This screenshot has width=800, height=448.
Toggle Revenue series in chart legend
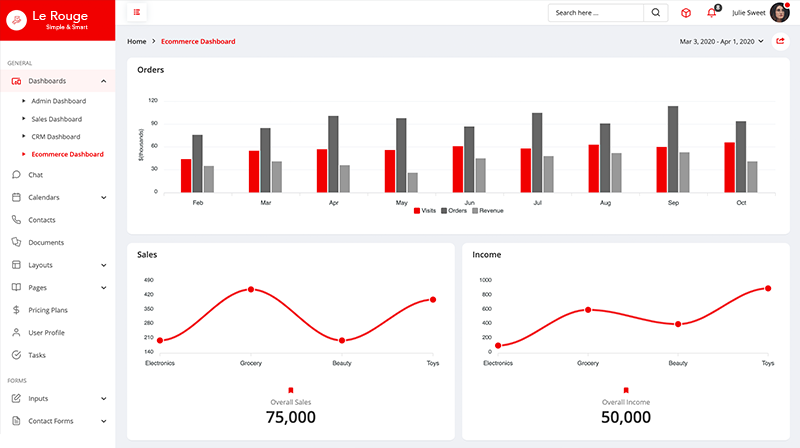click(x=488, y=211)
